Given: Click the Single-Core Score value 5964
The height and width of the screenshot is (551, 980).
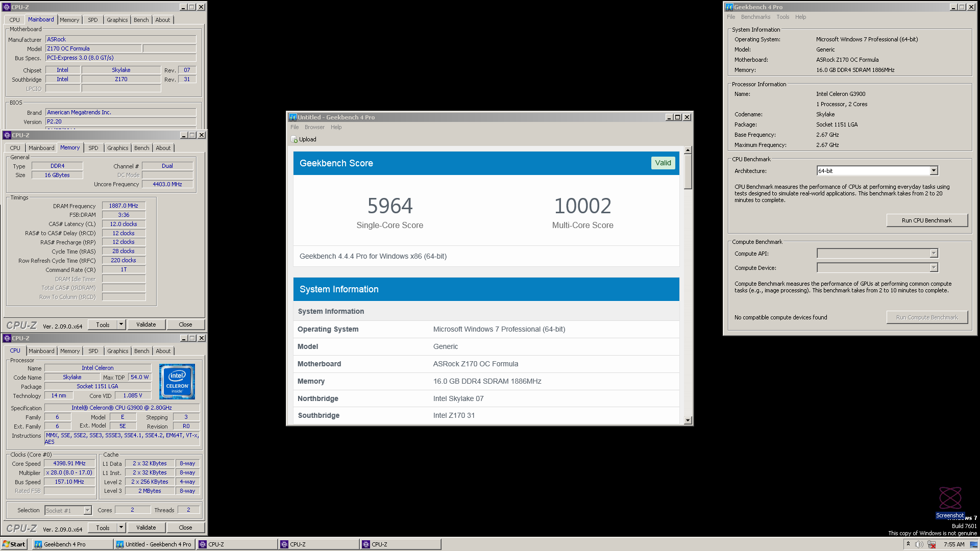Looking at the screenshot, I should click(x=390, y=206).
